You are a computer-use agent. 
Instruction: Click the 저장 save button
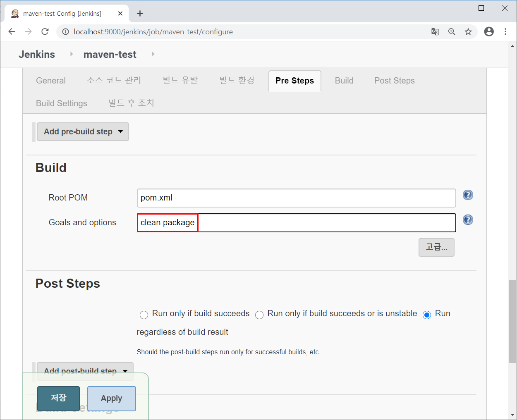click(x=58, y=398)
